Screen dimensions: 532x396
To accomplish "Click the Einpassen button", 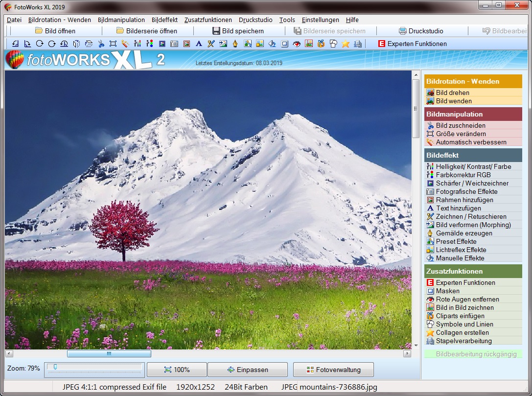I will pyautogui.click(x=248, y=370).
